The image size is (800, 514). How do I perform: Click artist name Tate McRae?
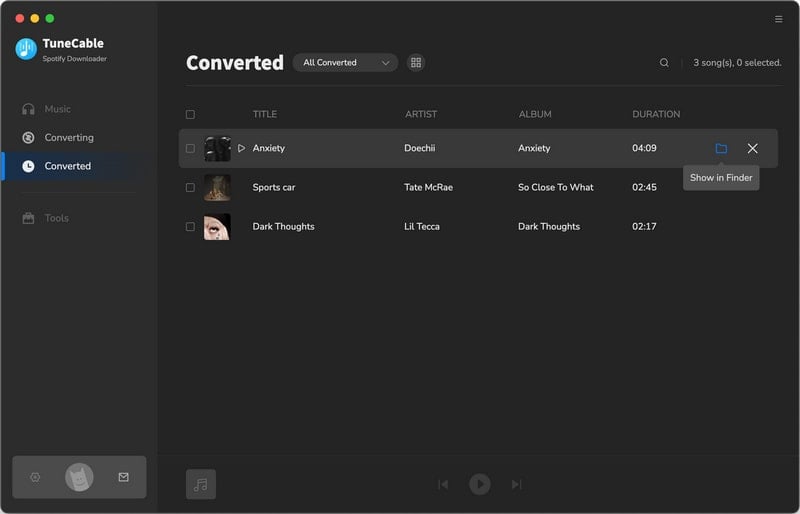pyautogui.click(x=428, y=187)
